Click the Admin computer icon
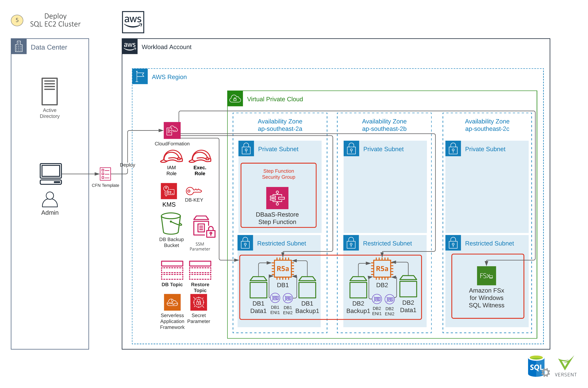Image resolution: width=588 pixels, height=388 pixels. (x=51, y=174)
